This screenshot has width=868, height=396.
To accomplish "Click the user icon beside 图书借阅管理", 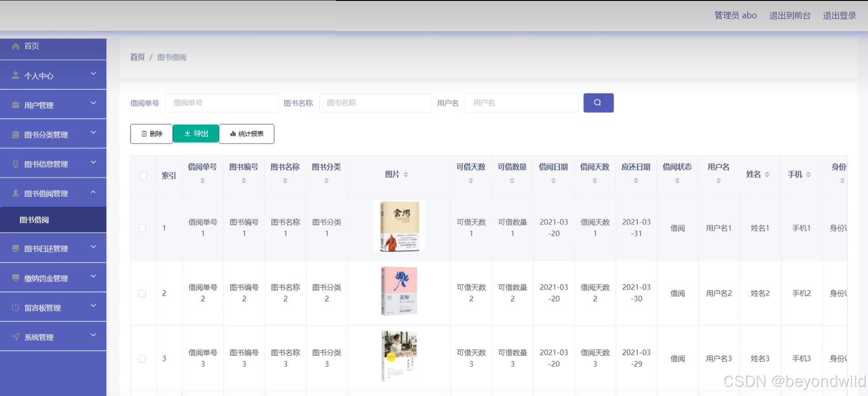I will coord(16,193).
